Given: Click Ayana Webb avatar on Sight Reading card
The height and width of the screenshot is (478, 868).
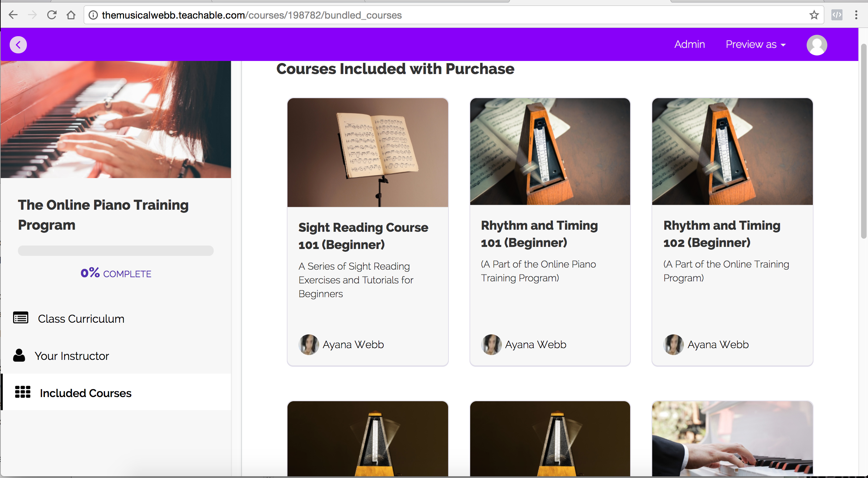Looking at the screenshot, I should 309,344.
